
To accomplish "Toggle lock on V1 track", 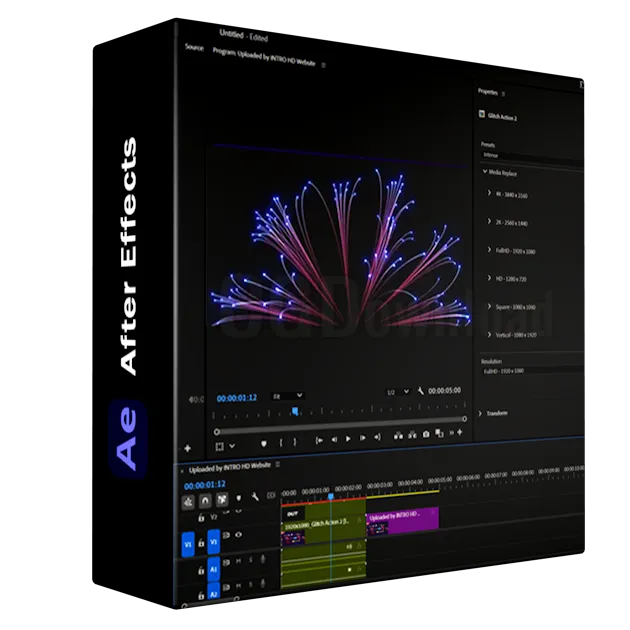I will point(201,543).
